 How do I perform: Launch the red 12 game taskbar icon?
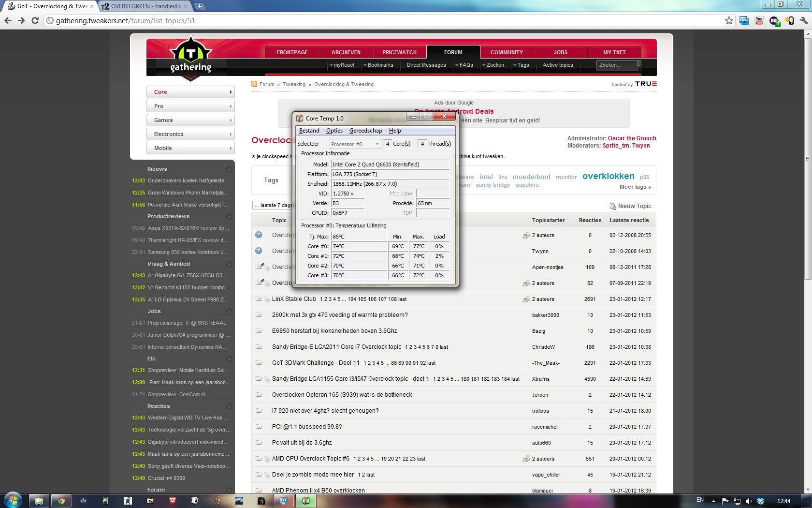(173, 501)
